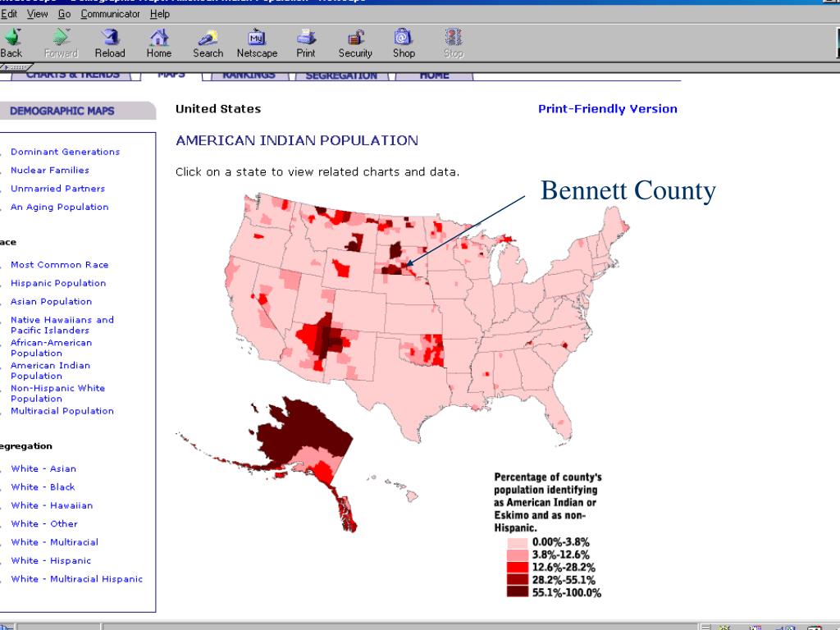
Task: Open Native Hawaiians and Pacific Islanders link
Action: [62, 325]
